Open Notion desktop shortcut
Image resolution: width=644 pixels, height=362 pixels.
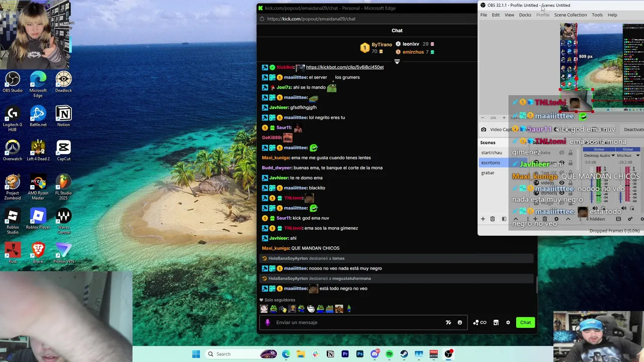coord(63,117)
